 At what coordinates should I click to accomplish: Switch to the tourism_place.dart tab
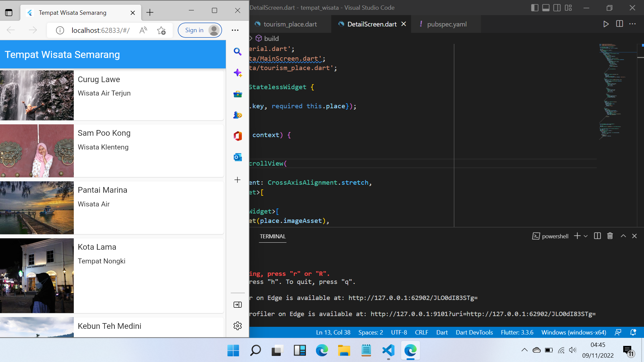coord(290,24)
